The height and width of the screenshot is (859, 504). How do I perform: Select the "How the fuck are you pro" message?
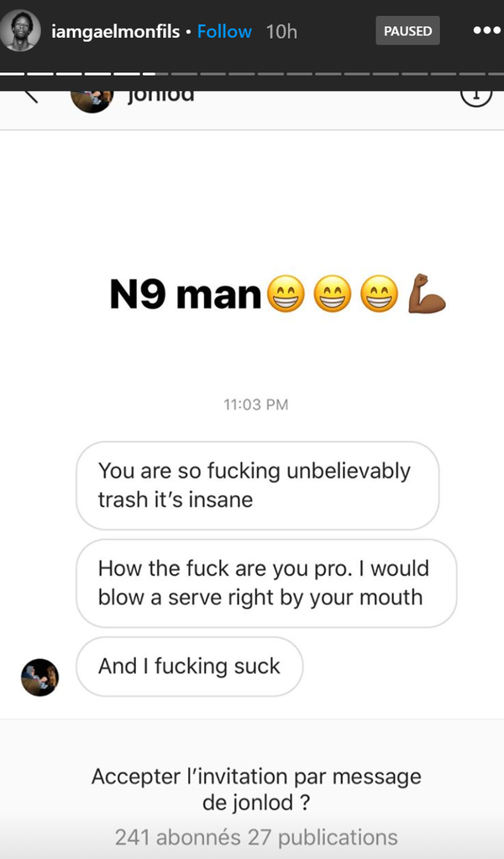(x=265, y=582)
